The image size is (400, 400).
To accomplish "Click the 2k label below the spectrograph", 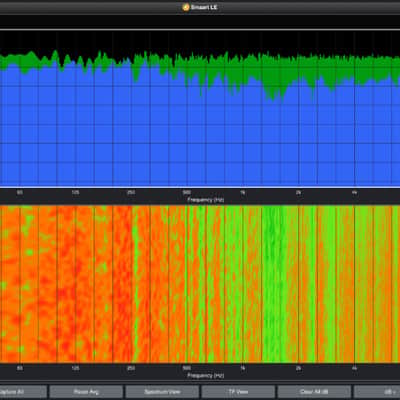I will pyautogui.click(x=299, y=368).
